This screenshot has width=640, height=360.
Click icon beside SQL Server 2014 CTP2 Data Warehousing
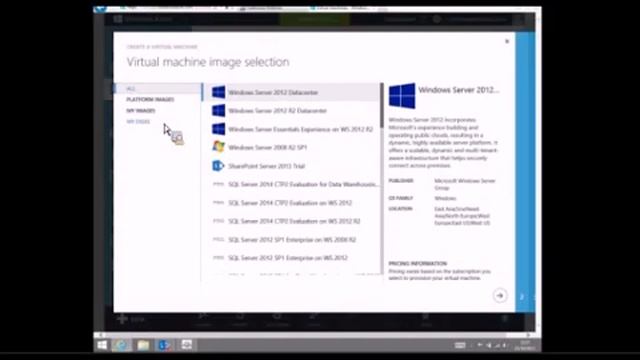pos(218,184)
